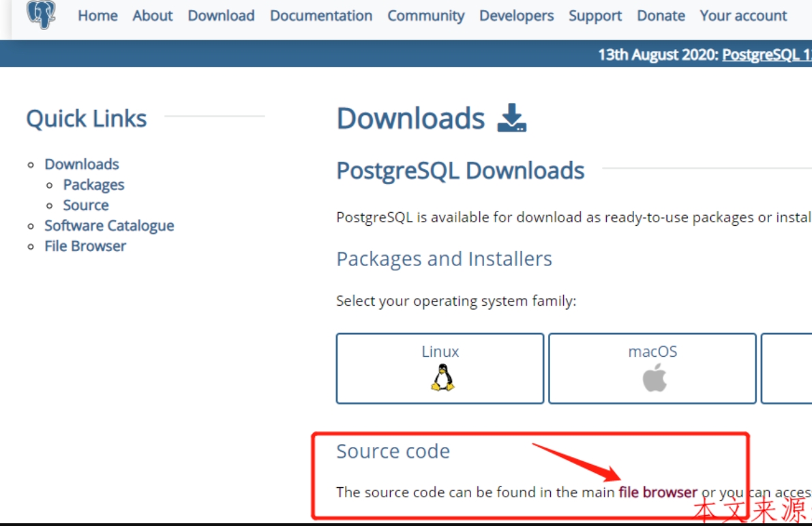This screenshot has height=526, width=812.
Task: Open File Browser in Quick Links
Action: pos(85,246)
